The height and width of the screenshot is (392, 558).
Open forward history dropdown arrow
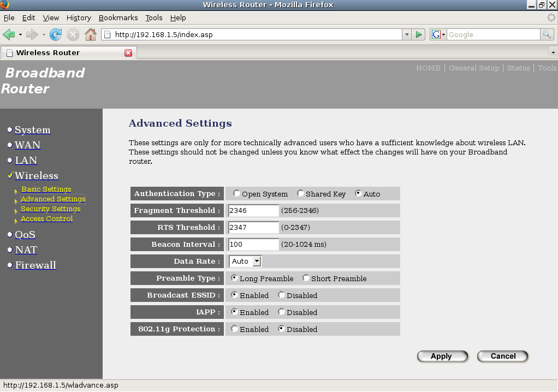point(44,34)
